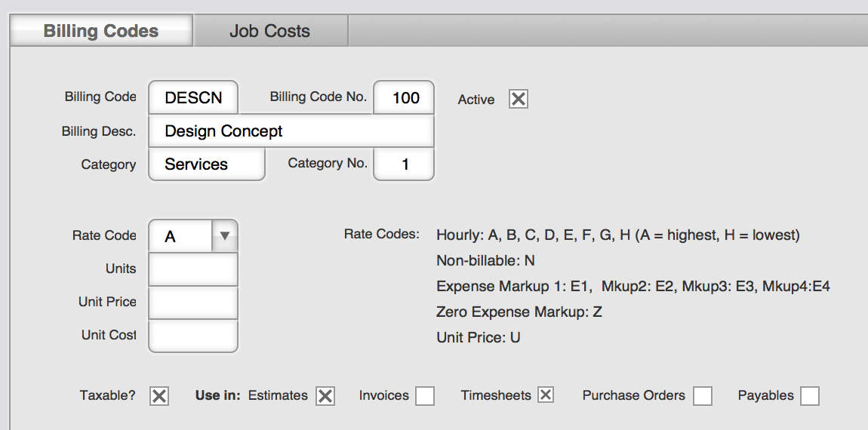This screenshot has width=868, height=430.
Task: Click the 'Non-billable: N' text
Action: pos(485,261)
